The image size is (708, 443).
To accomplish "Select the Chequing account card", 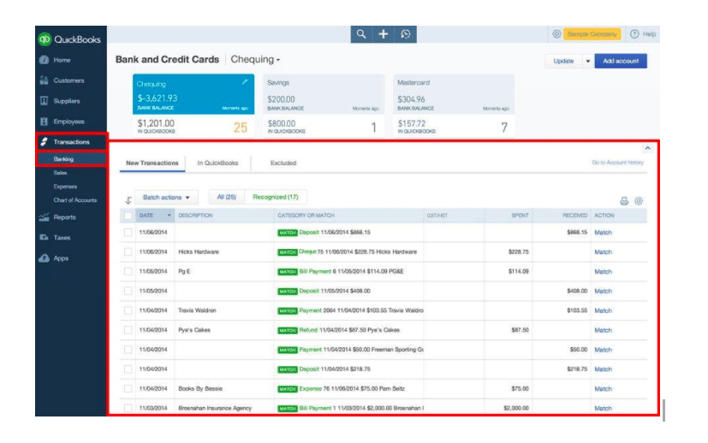I will click(x=193, y=106).
